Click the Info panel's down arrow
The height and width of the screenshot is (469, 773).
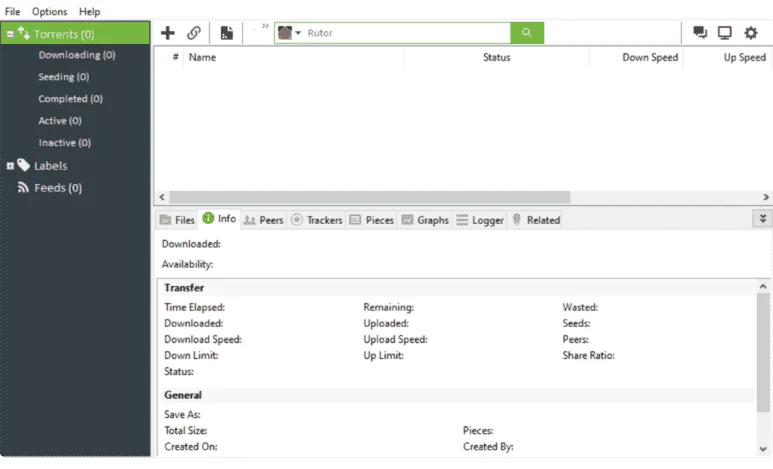click(x=763, y=449)
